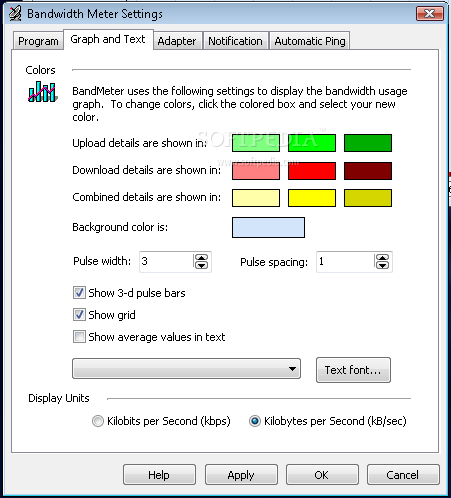This screenshot has height=498, width=451.
Task: Click the Apply button
Action: click(x=241, y=475)
